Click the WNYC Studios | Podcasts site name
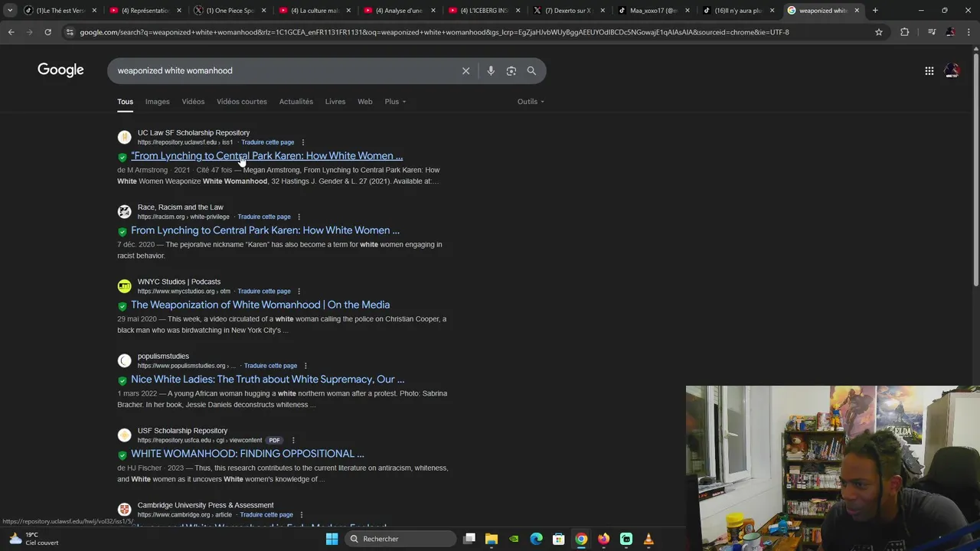980x551 pixels. [179, 282]
